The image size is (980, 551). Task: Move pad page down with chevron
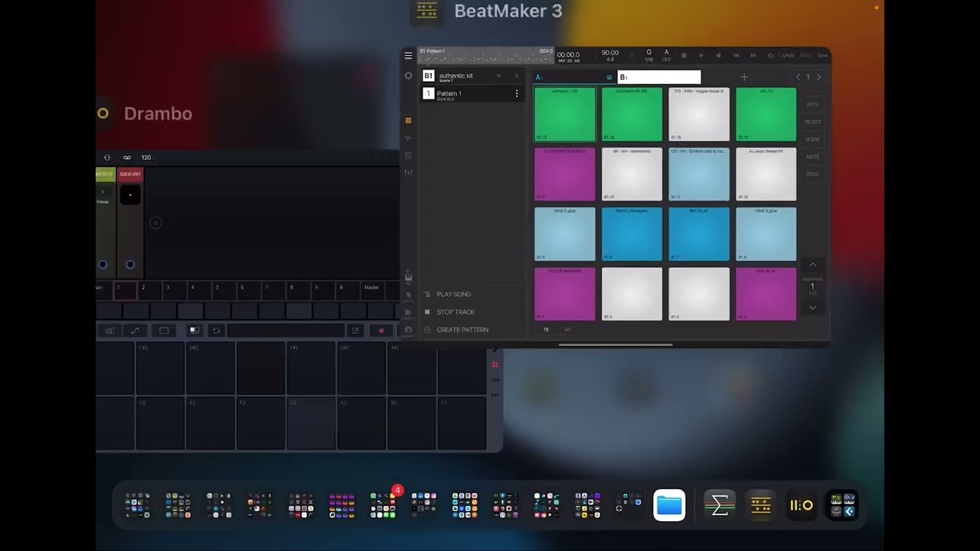(x=812, y=308)
